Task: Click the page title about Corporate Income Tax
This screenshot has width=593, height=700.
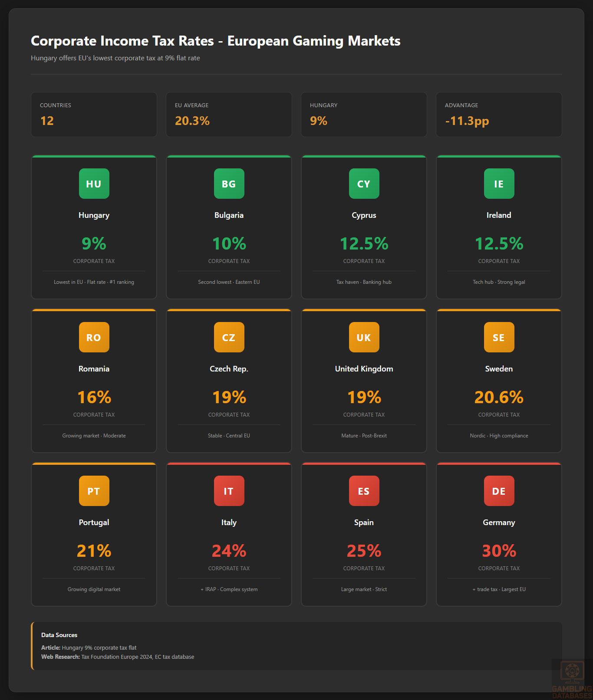Action: 215,41
